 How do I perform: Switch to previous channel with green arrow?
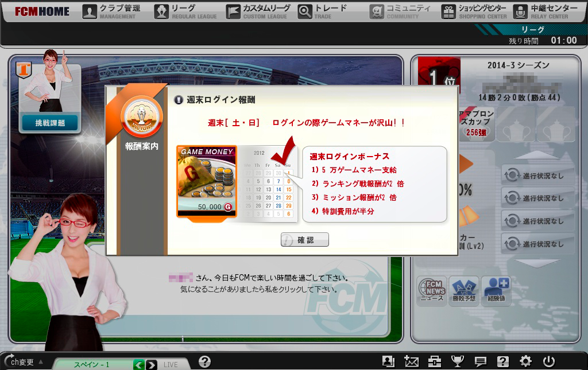click(139, 364)
